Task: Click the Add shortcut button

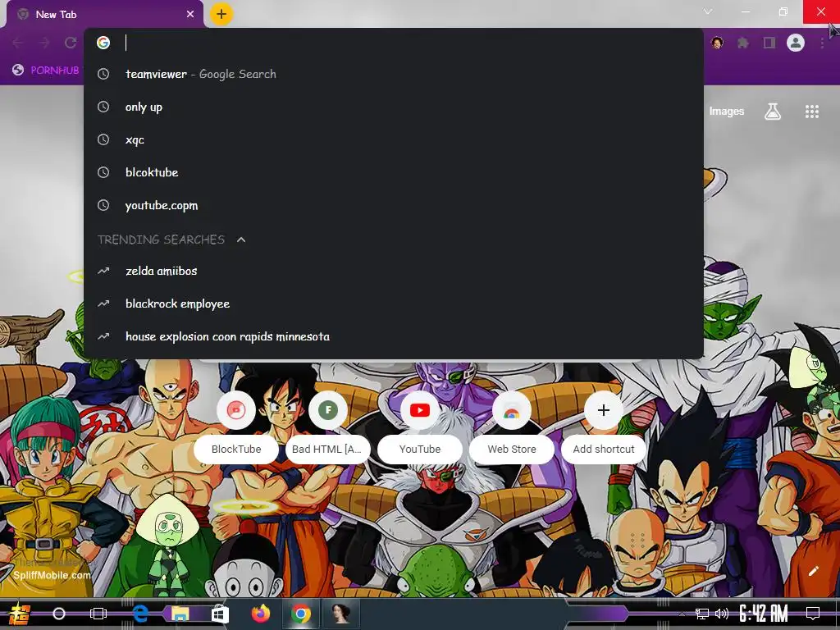Action: (604, 428)
